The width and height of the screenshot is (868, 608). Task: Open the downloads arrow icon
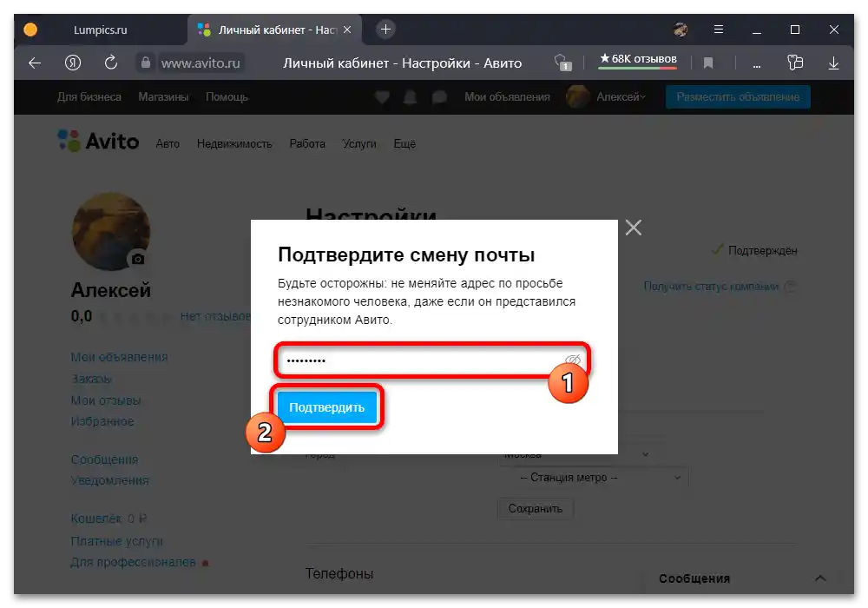tap(833, 63)
